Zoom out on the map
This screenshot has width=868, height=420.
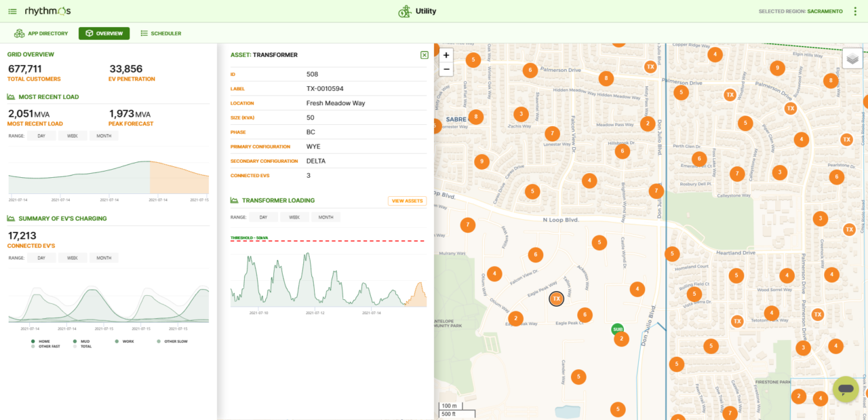coord(446,69)
